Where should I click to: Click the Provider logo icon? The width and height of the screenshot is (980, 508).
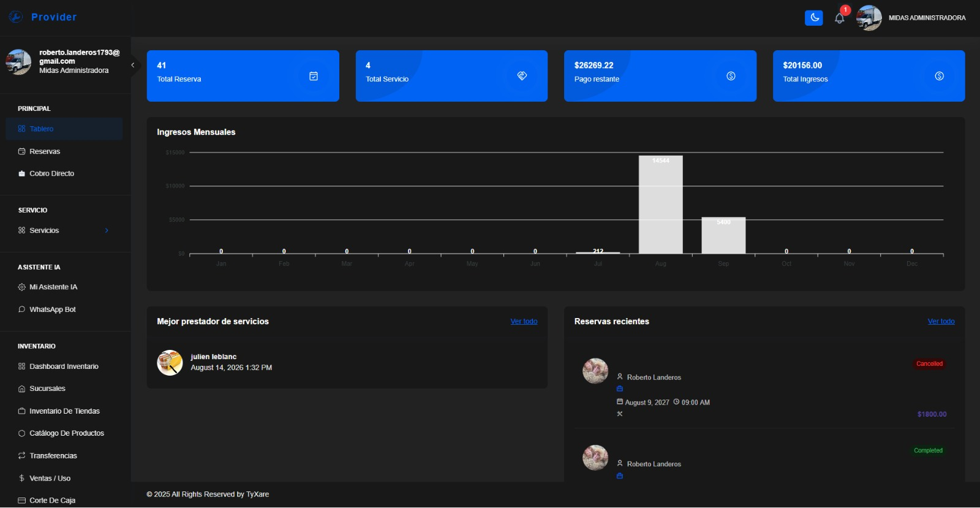point(16,17)
